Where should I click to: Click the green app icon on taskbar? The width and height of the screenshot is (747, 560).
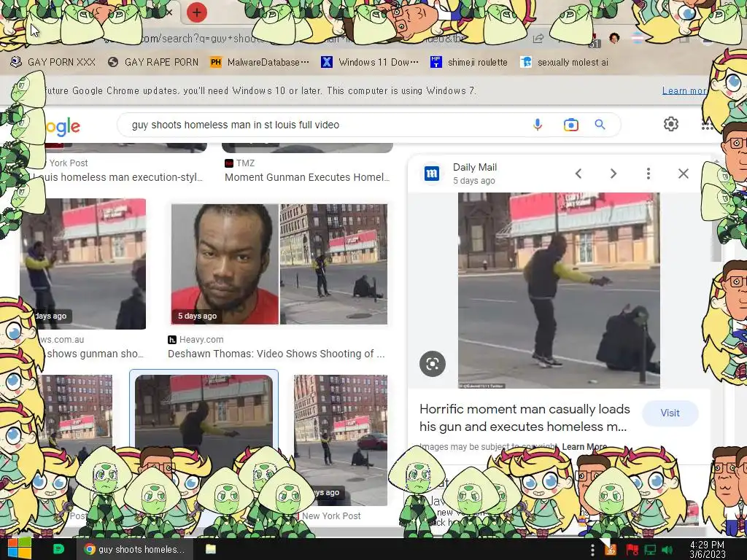point(58,549)
